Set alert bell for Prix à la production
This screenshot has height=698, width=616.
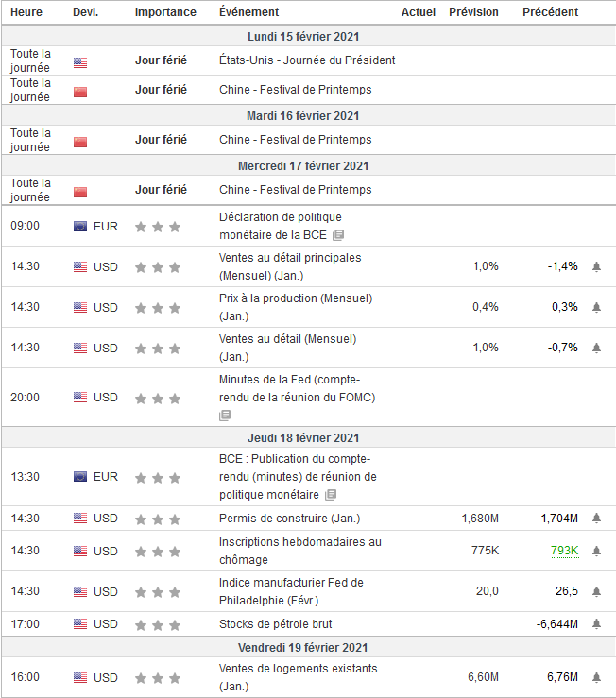596,307
